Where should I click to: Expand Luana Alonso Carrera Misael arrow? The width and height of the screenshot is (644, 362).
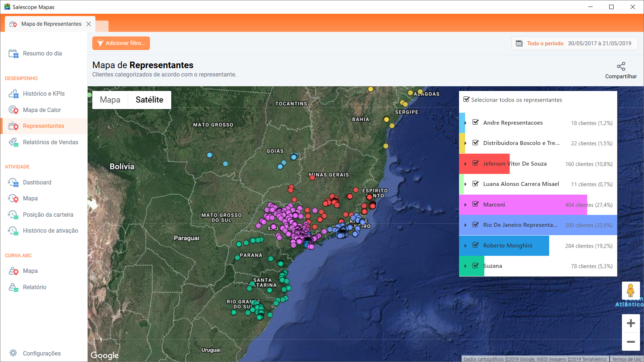pyautogui.click(x=466, y=184)
